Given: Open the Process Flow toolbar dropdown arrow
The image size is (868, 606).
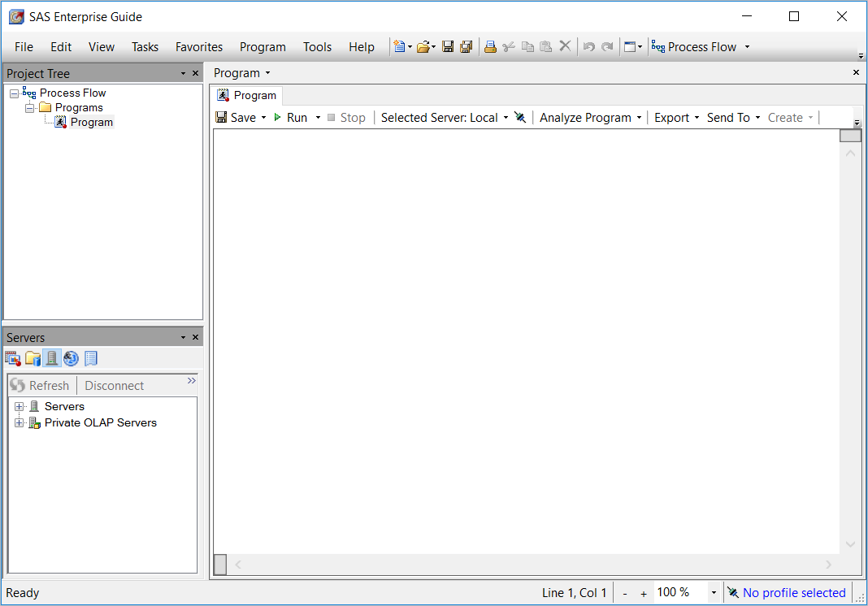Looking at the screenshot, I should [x=747, y=47].
